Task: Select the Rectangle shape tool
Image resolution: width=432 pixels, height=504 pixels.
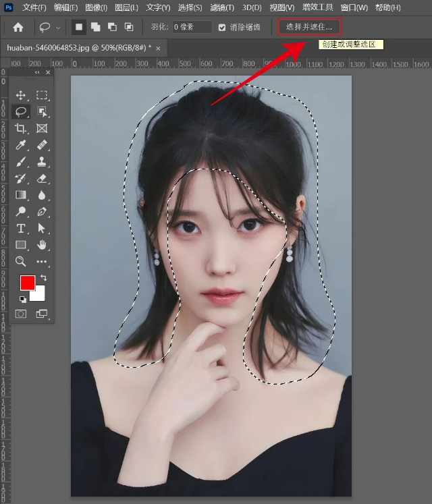Action: tap(21, 245)
